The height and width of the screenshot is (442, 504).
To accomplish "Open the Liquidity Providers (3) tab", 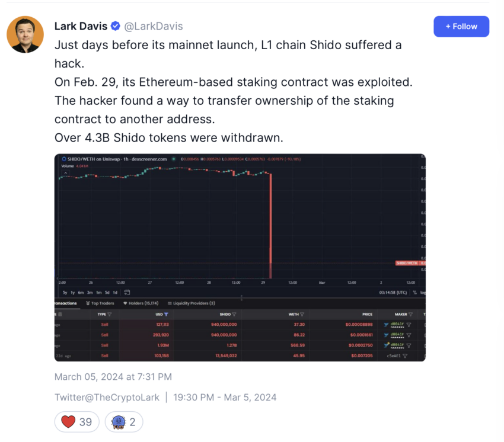I will [x=192, y=303].
